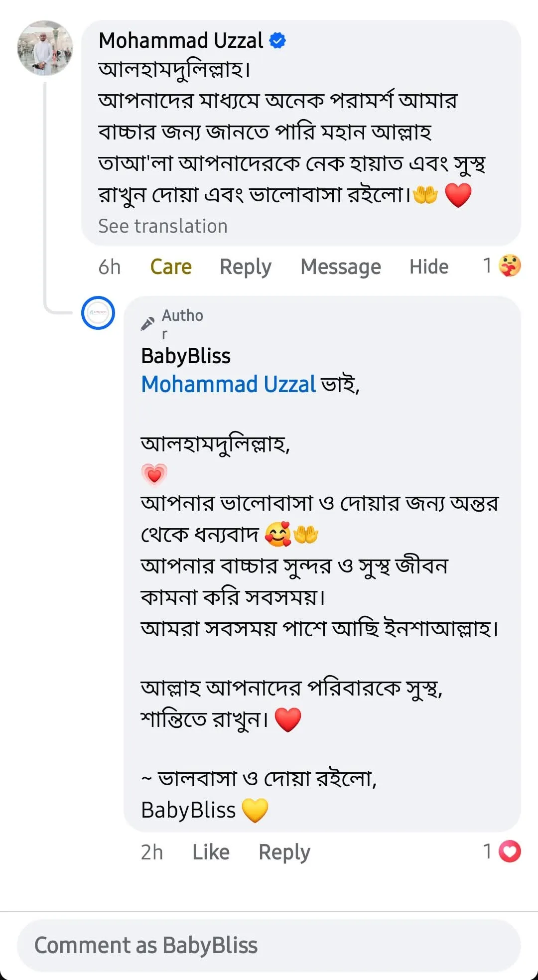
Task: Click the yellow heart emoji after BabyBliss signature
Action: [x=255, y=810]
